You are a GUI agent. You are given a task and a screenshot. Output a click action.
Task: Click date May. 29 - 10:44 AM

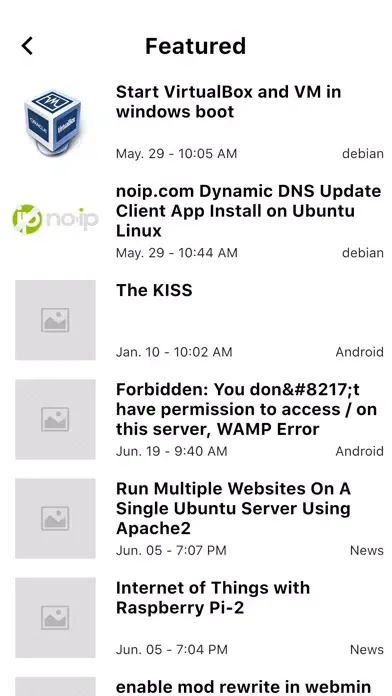tap(177, 253)
